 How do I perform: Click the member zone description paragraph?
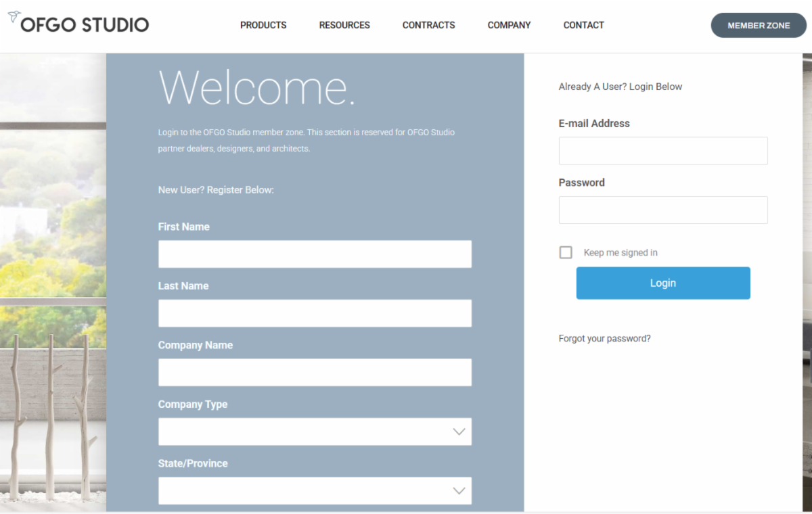(307, 141)
